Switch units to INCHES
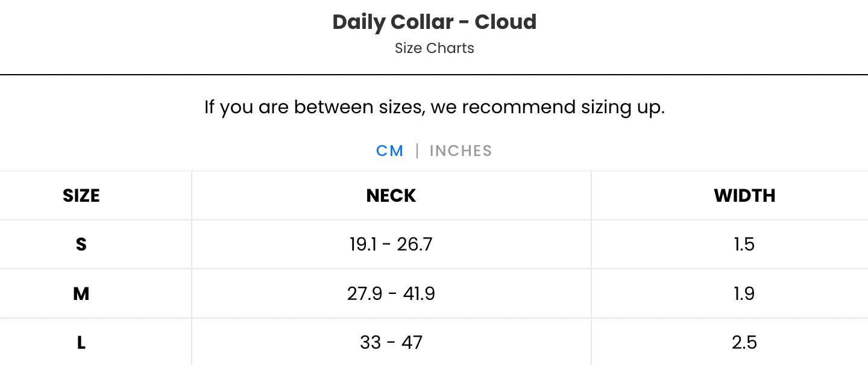Image resolution: width=868 pixels, height=365 pixels. (x=461, y=151)
